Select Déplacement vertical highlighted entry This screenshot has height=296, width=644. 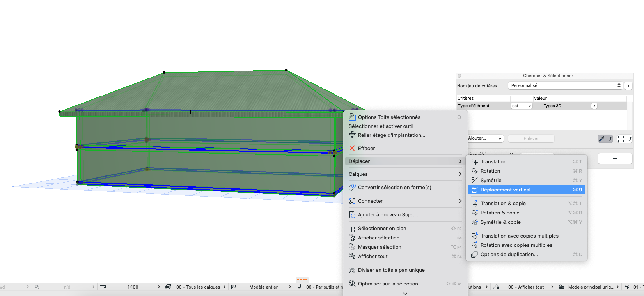coord(526,190)
